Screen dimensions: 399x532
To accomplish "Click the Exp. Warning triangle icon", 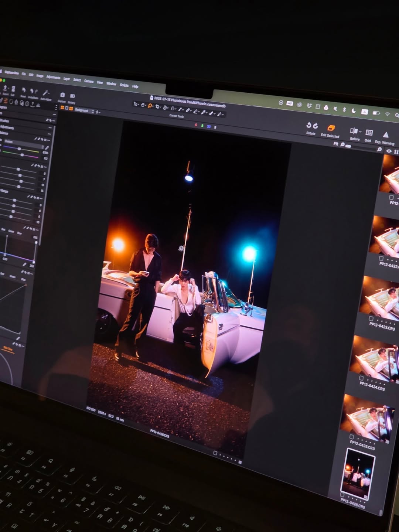I will pyautogui.click(x=385, y=135).
